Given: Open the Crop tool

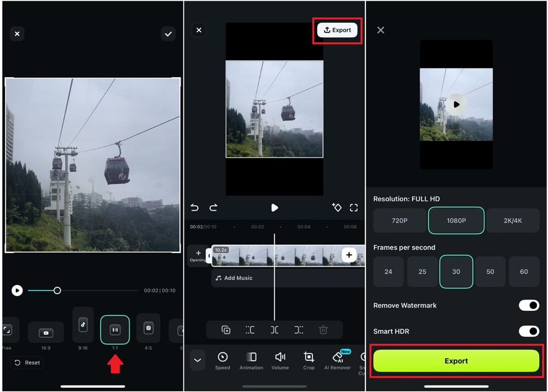Looking at the screenshot, I should pyautogui.click(x=309, y=361).
